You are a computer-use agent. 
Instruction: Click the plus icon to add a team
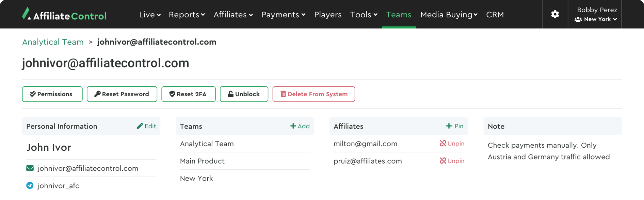tap(293, 126)
